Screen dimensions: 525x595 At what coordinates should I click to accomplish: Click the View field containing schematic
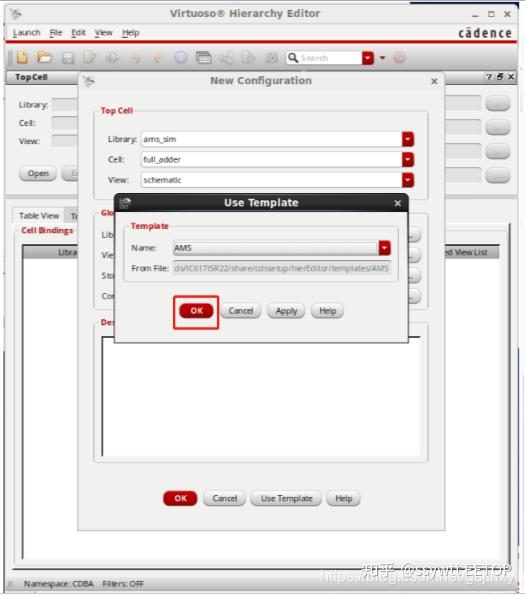(x=271, y=180)
